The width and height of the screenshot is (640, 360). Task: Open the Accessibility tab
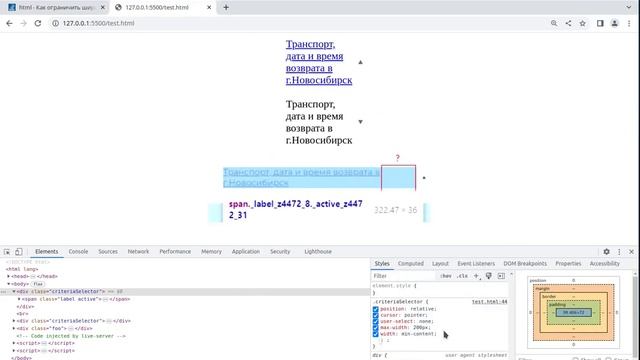click(604, 264)
